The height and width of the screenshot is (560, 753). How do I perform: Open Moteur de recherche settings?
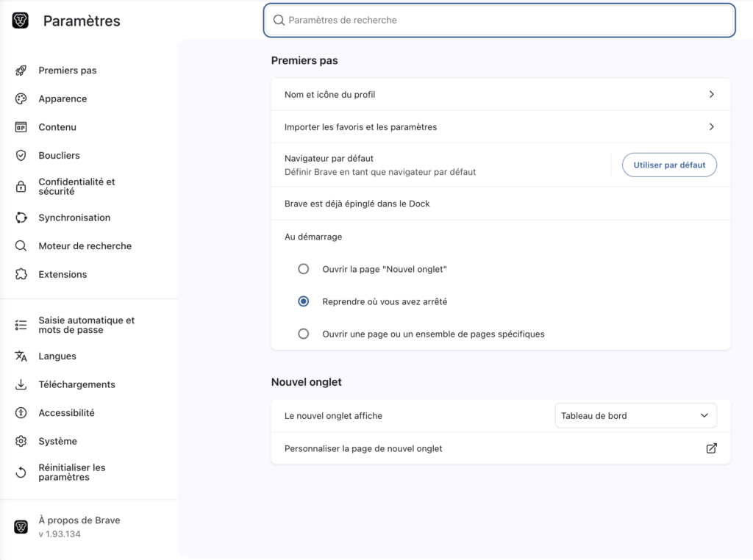click(85, 246)
